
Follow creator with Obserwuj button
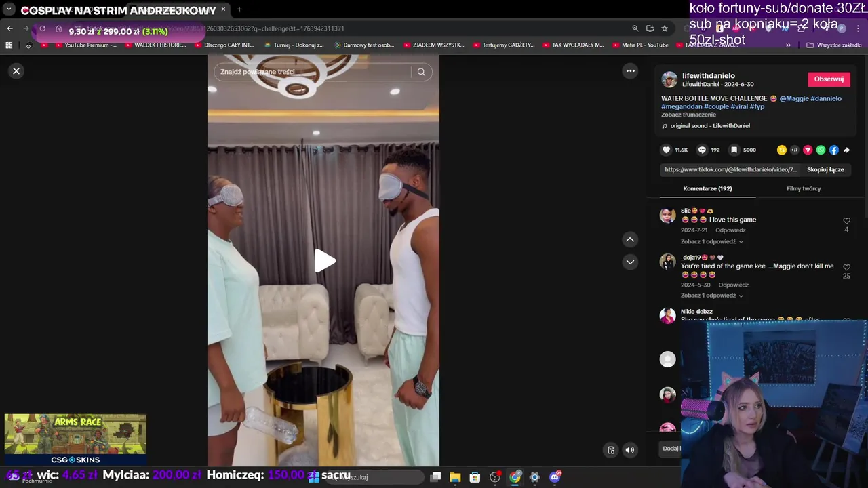pos(829,79)
